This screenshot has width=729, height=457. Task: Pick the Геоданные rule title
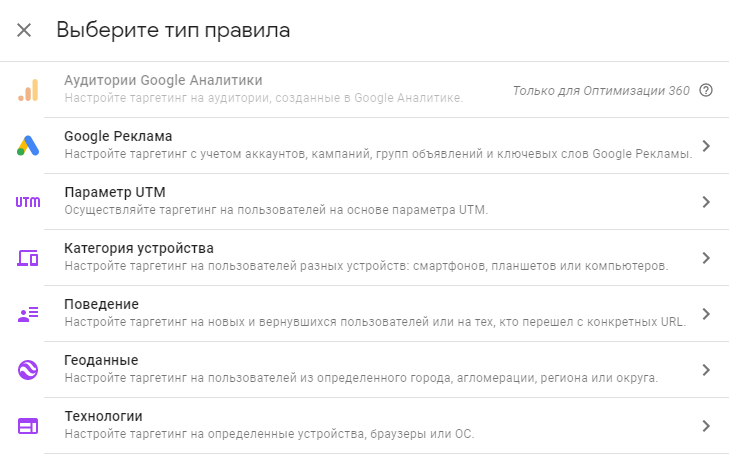101,360
